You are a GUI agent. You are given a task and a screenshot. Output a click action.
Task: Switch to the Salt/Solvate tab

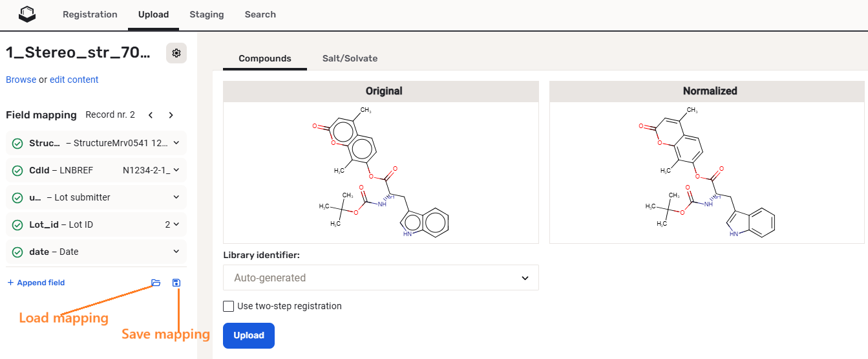[x=350, y=58]
